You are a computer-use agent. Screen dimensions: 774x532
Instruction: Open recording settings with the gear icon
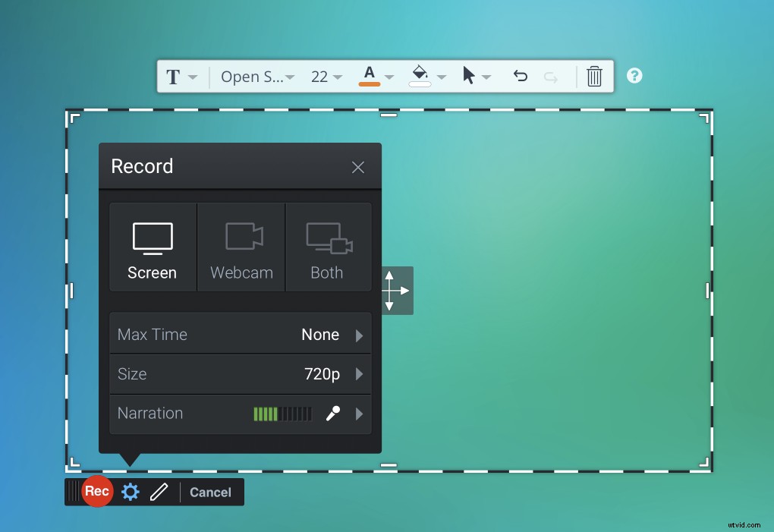click(x=130, y=492)
